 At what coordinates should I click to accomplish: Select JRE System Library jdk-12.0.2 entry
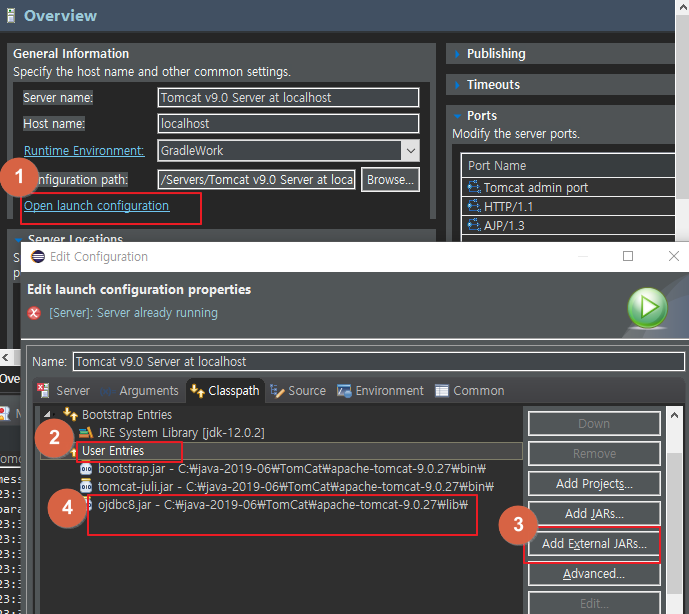click(181, 433)
